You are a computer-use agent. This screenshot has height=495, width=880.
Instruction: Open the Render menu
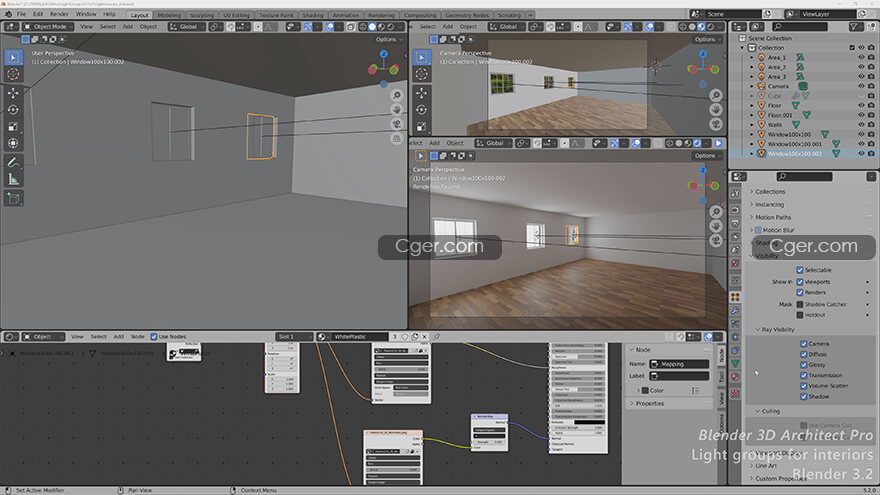coord(59,14)
